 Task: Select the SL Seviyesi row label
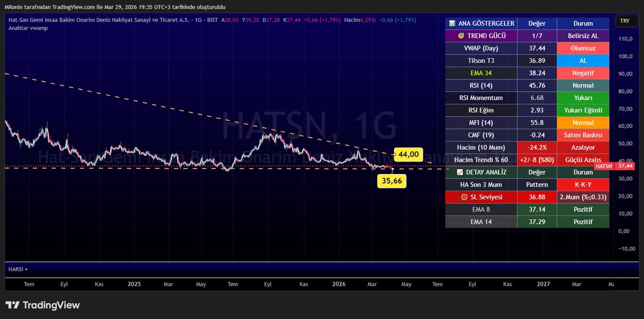click(x=481, y=197)
